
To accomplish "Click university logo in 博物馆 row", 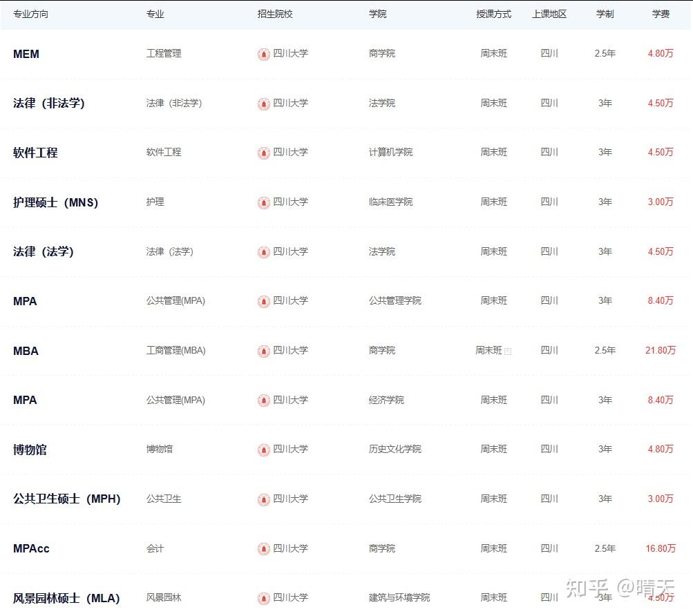I will (x=264, y=450).
